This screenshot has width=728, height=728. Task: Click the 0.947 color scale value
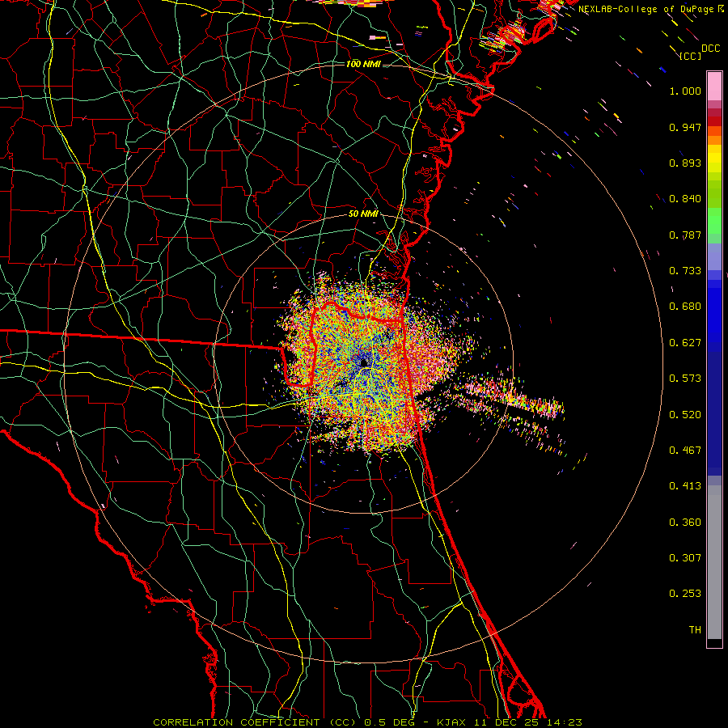pos(685,127)
